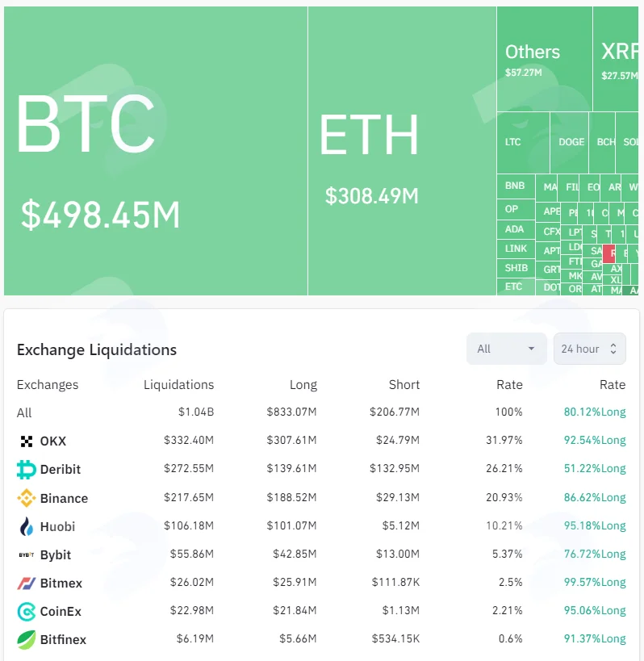
Task: Select the Others $57.27M heatmap tile
Action: [545, 59]
